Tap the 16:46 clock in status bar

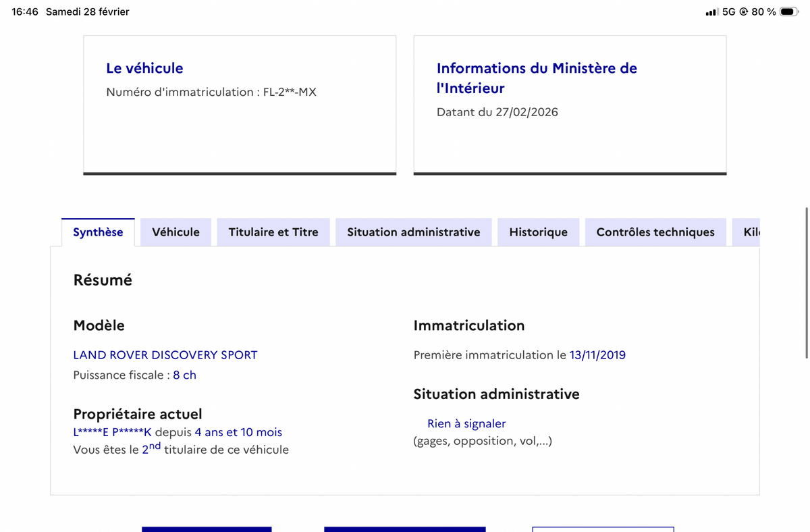pyautogui.click(x=25, y=11)
